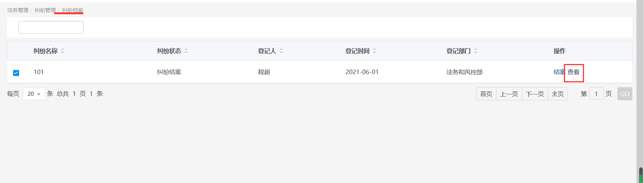Click sort arrows beside 纠纷名称 column
Image resolution: width=644 pixels, height=183 pixels.
63,51
